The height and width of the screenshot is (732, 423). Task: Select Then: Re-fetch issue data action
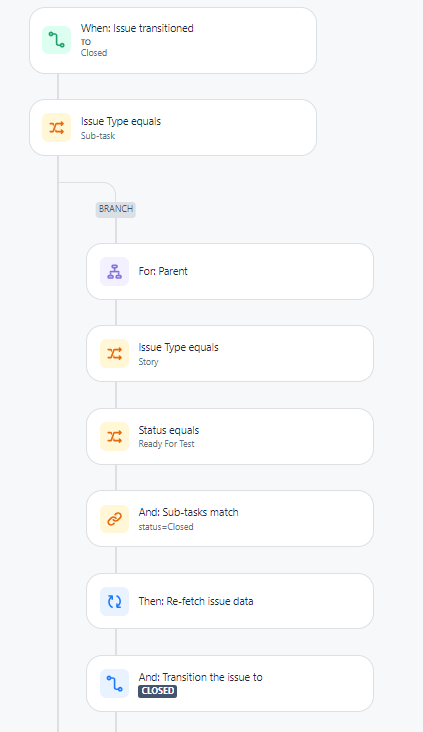[230, 601]
